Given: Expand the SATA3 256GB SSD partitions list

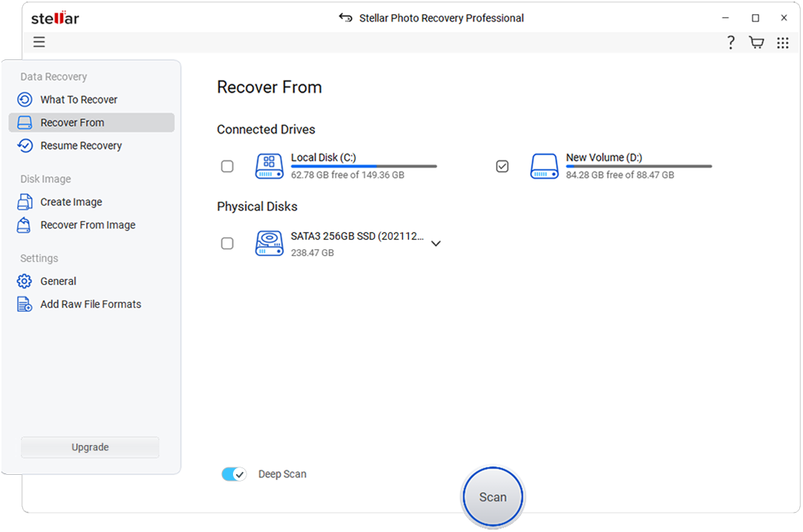Looking at the screenshot, I should (436, 243).
